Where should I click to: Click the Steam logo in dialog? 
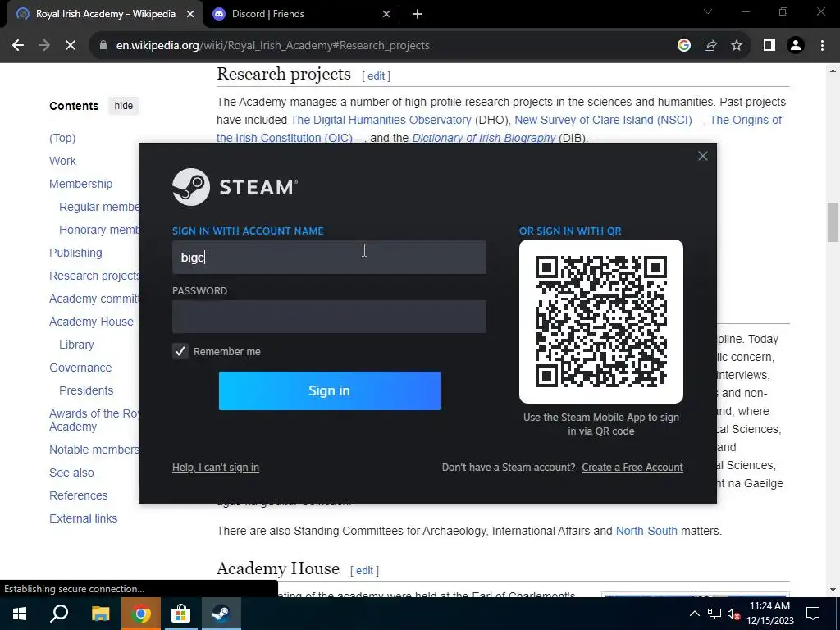click(235, 187)
